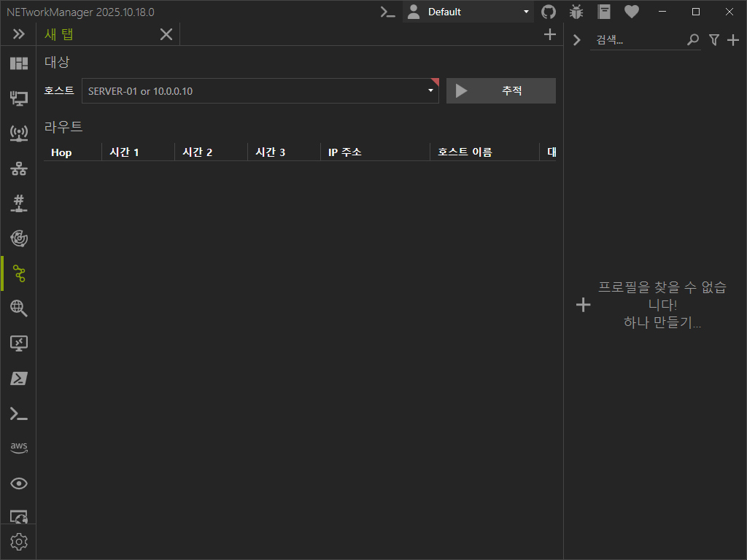Open the documentation book icon
The width and height of the screenshot is (747, 560).
pyautogui.click(x=604, y=12)
